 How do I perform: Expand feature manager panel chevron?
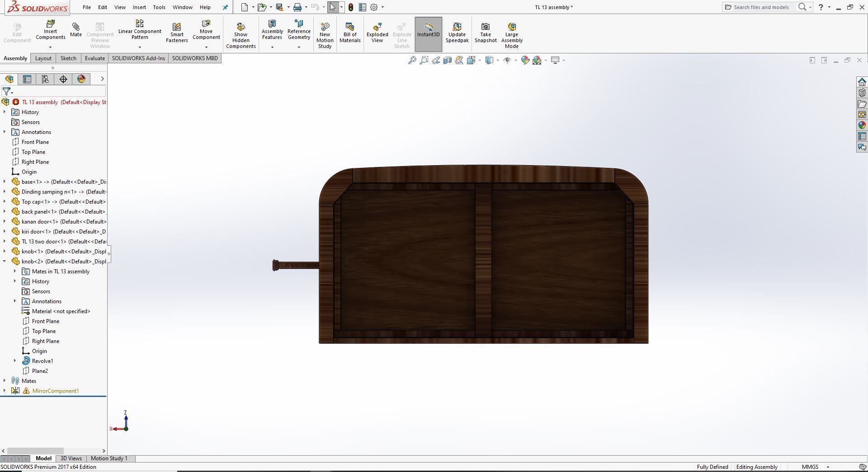[x=102, y=79]
